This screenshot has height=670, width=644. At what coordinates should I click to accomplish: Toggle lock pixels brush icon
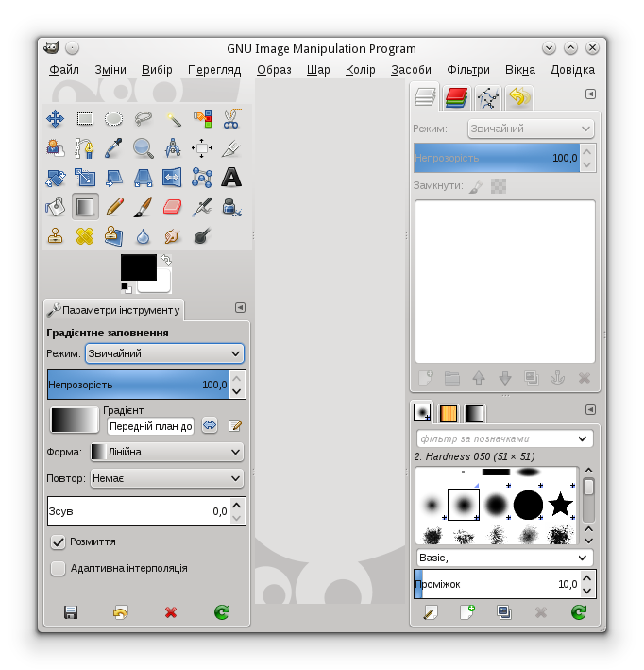pyautogui.click(x=476, y=186)
